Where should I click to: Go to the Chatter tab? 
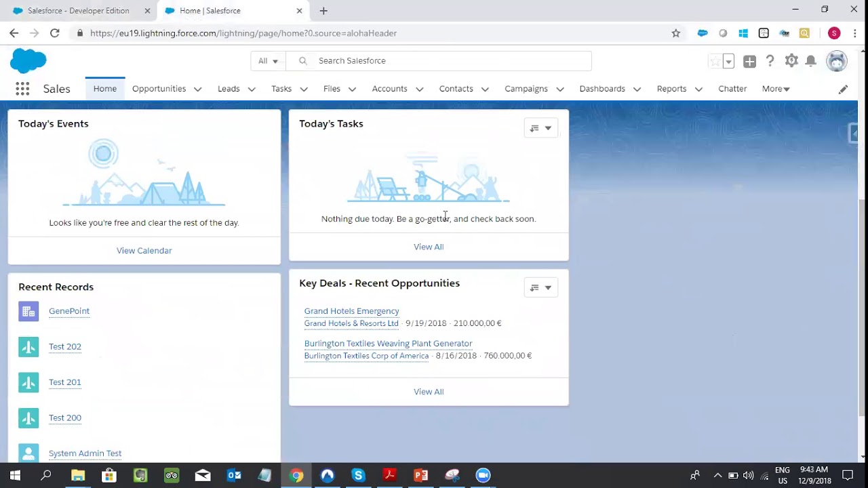(x=732, y=89)
